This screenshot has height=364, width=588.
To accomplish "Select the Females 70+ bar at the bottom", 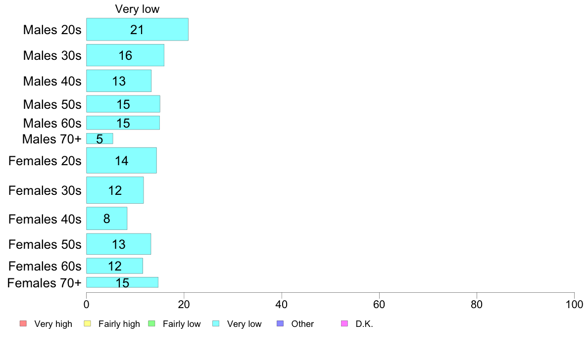I will (x=122, y=282).
